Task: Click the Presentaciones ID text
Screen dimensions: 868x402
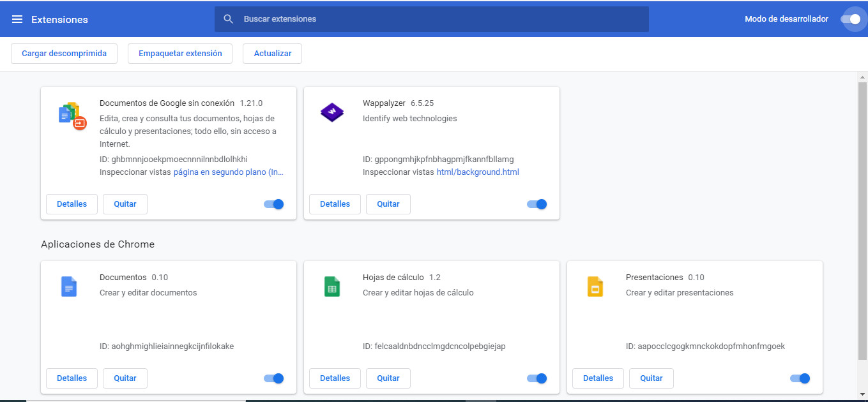Action: [x=705, y=346]
